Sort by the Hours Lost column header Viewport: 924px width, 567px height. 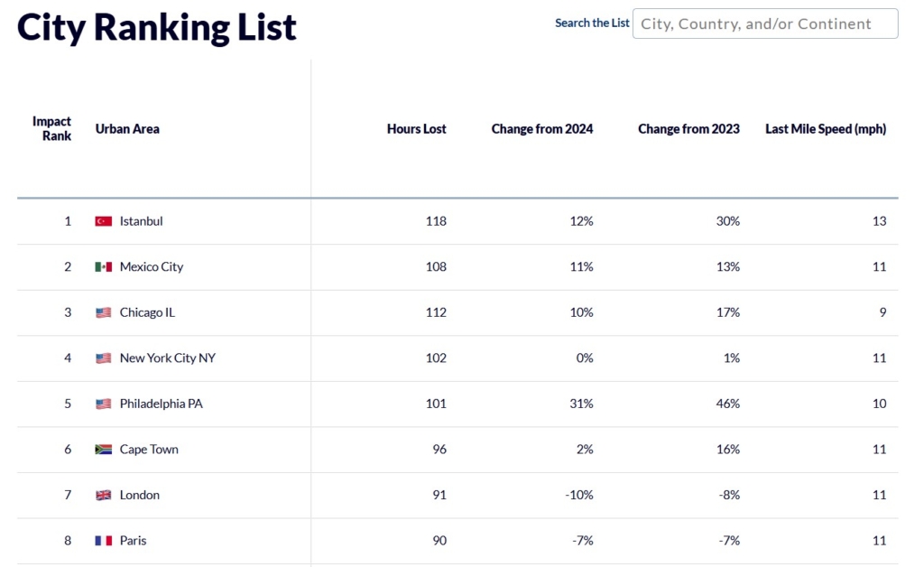pos(416,129)
